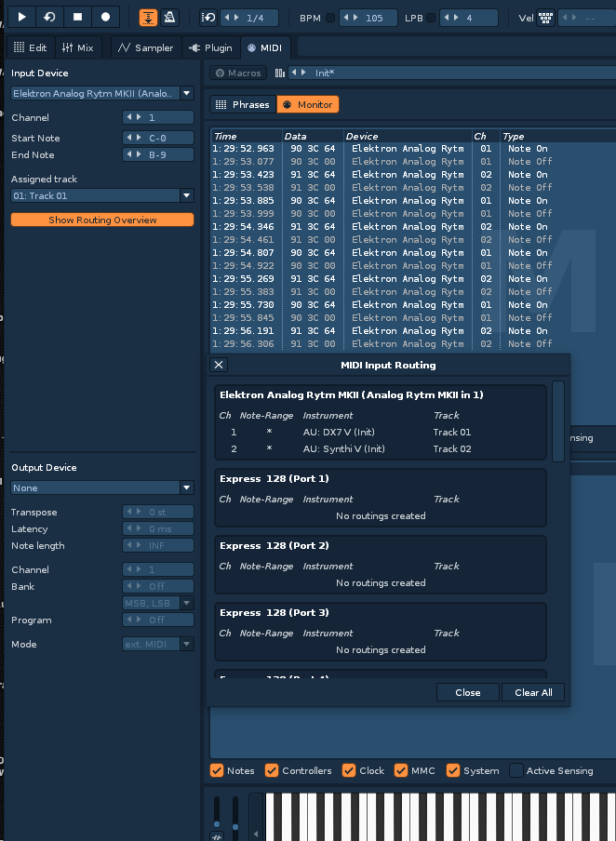Image resolution: width=616 pixels, height=841 pixels.
Task: Click Clear All in routing dialog
Action: [x=533, y=692]
